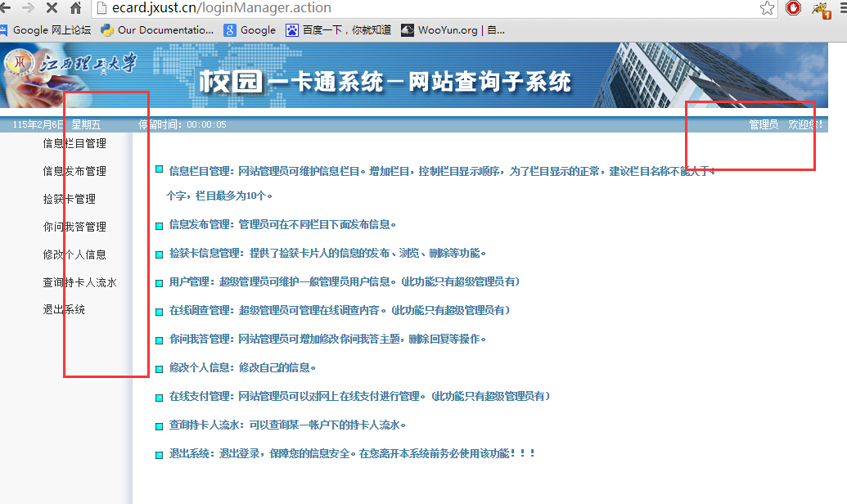Click the 校园一卡通系统 banner title
The height and width of the screenshot is (504, 847).
coord(385,82)
